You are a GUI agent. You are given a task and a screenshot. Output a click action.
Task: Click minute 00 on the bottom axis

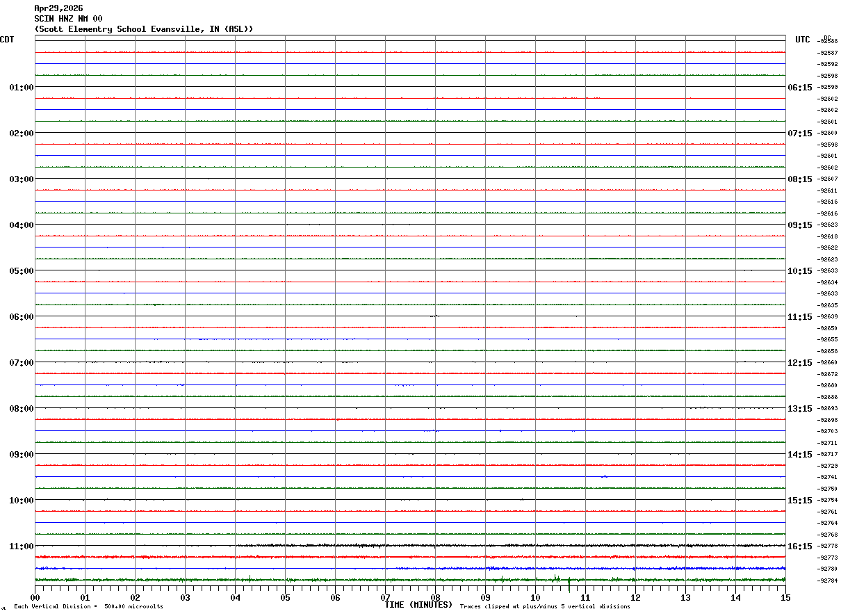pos(35,597)
